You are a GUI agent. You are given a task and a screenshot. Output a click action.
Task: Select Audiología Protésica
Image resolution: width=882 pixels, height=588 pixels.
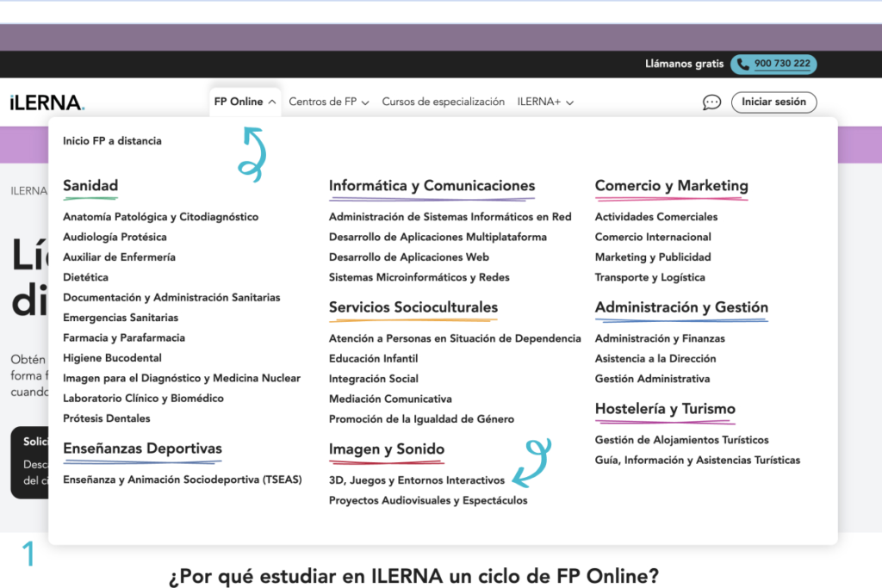pos(115,237)
